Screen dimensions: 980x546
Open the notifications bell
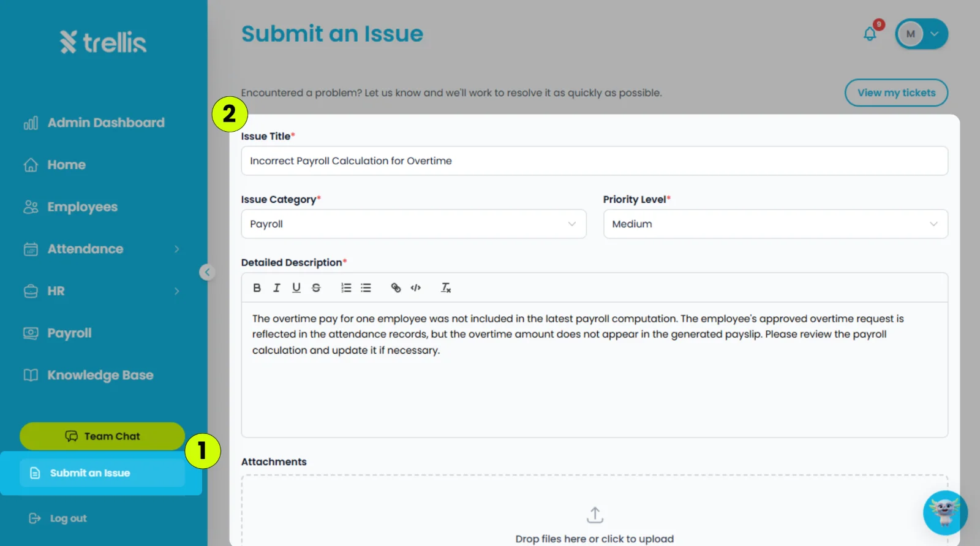(x=870, y=34)
